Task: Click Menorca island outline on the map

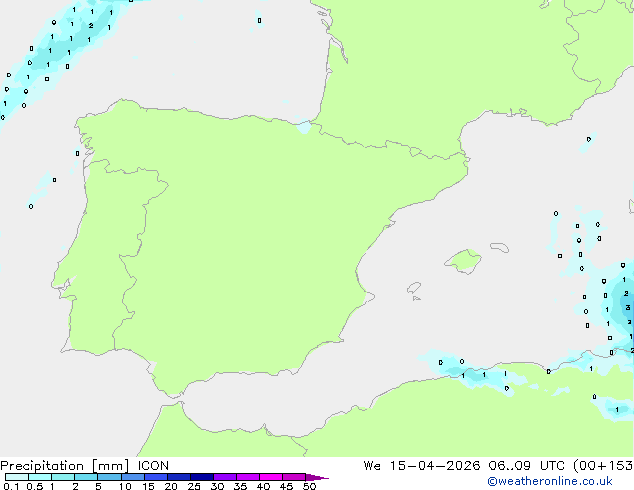Action: (499, 247)
